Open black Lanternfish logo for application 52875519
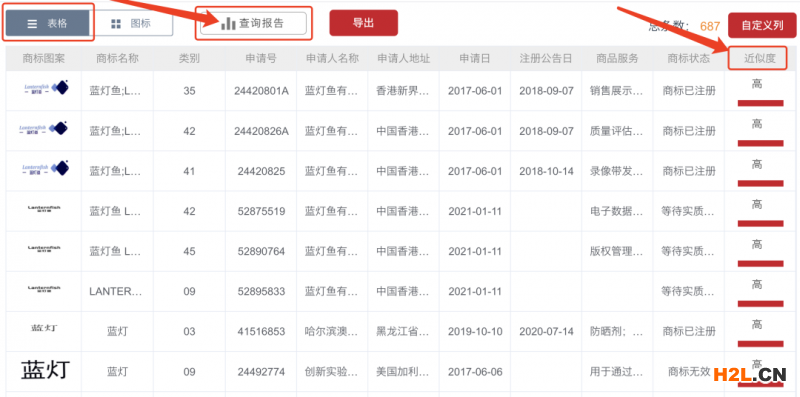Screen dimensions: 800x397 point(44,208)
